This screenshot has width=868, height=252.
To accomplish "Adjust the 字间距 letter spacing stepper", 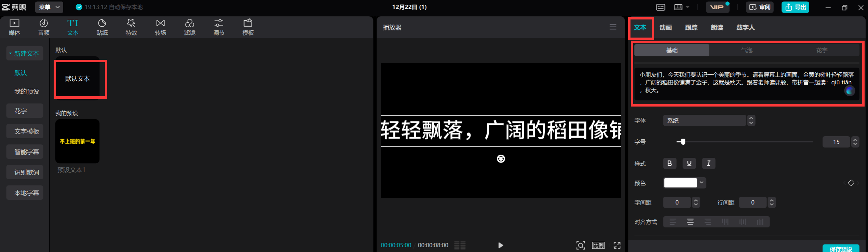I will 696,202.
